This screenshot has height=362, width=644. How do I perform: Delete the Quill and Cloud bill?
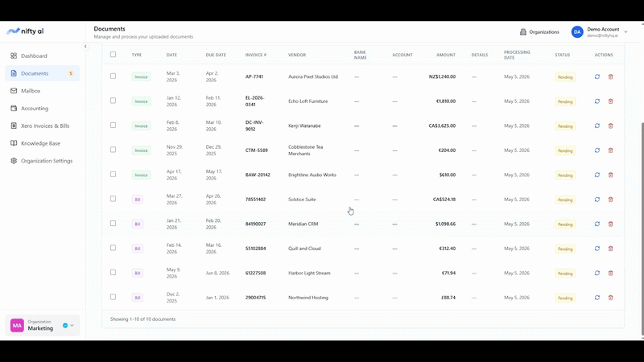click(x=611, y=249)
